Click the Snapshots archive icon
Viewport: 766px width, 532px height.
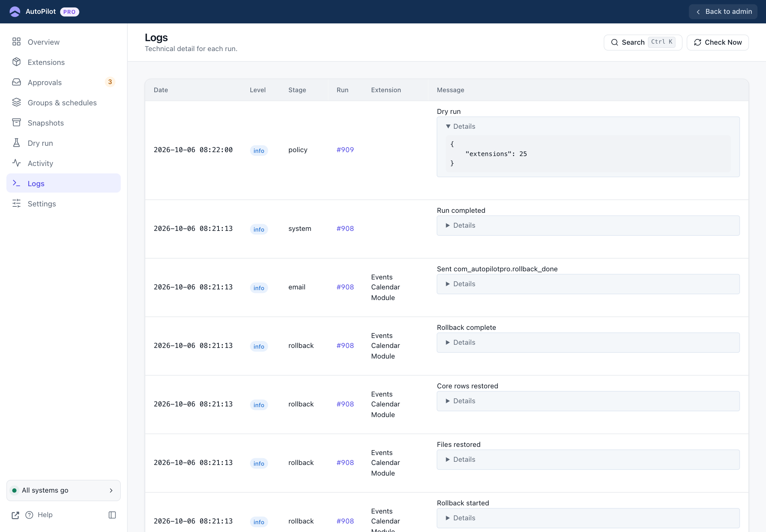point(16,123)
